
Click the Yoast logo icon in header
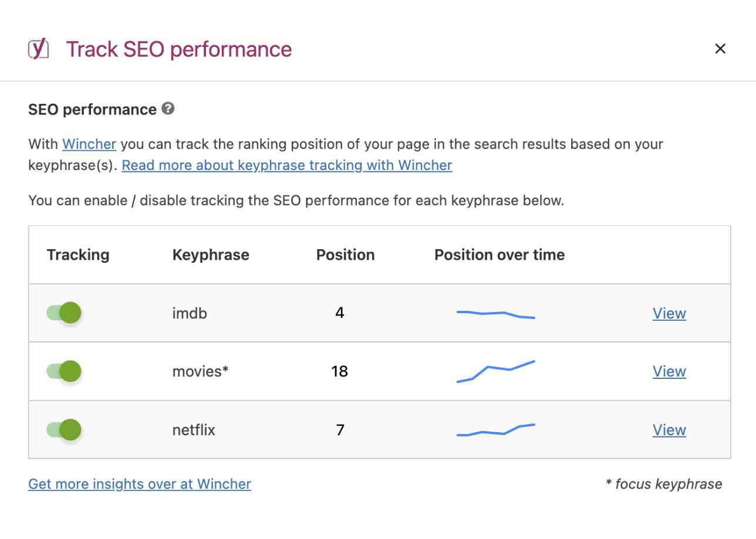39,49
